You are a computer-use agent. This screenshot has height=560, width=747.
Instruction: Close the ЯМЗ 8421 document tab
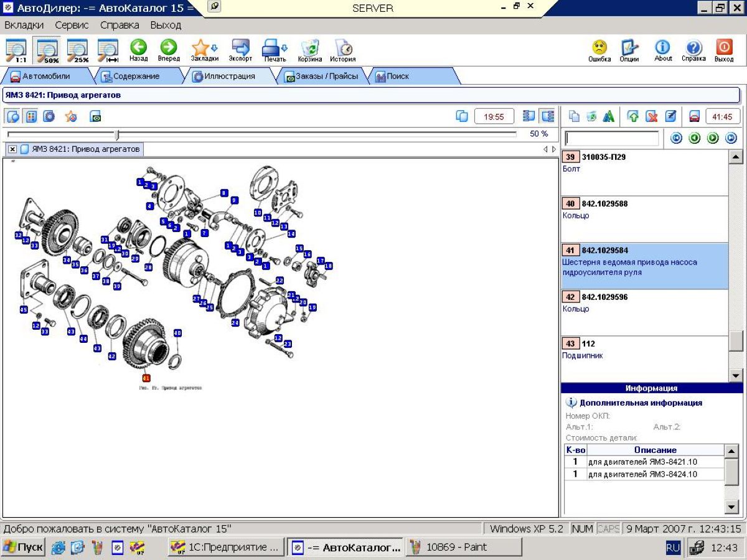pos(12,149)
